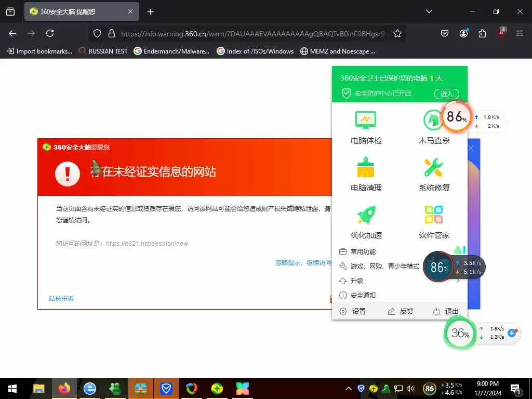Open Endermanch/Malware... bookmark

(x=171, y=51)
